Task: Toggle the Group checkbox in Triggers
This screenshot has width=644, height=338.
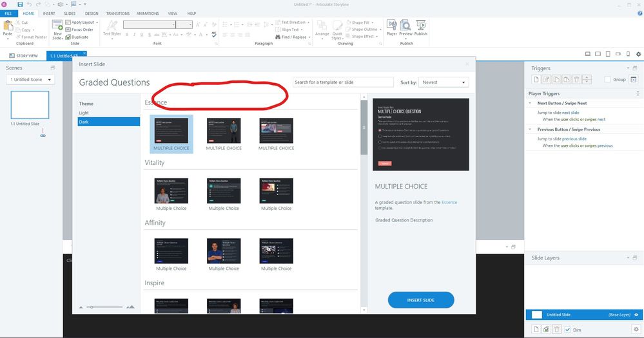Action: pos(607,79)
